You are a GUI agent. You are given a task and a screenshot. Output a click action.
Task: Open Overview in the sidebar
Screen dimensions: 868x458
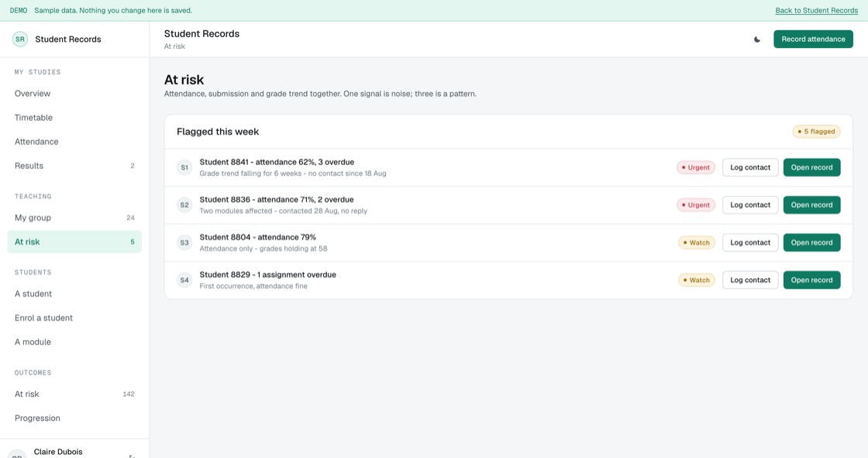coord(74,94)
